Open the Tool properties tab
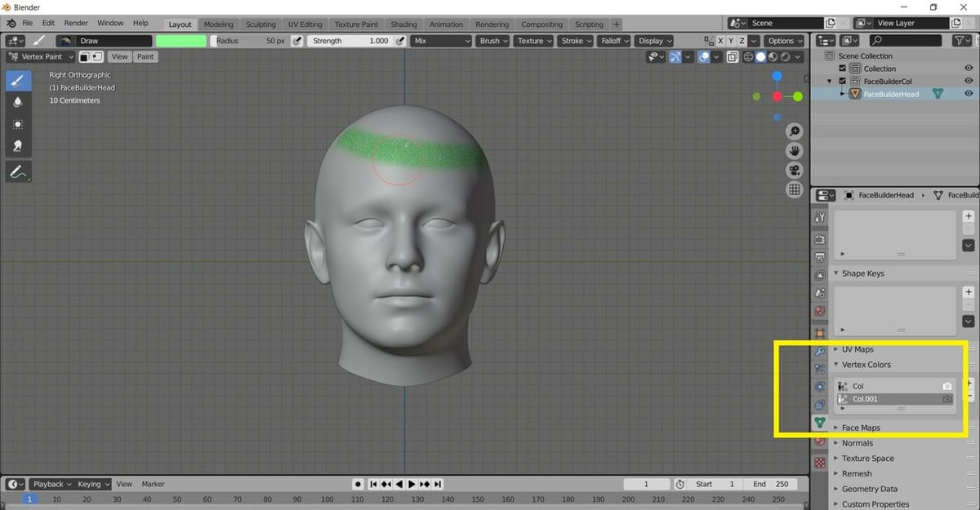Viewport: 980px width, 510px height. [820, 218]
